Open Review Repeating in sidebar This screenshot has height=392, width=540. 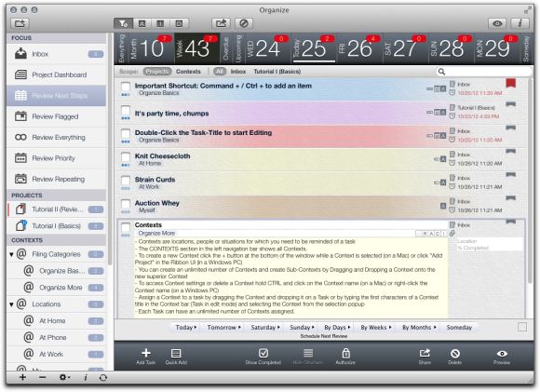(57, 179)
